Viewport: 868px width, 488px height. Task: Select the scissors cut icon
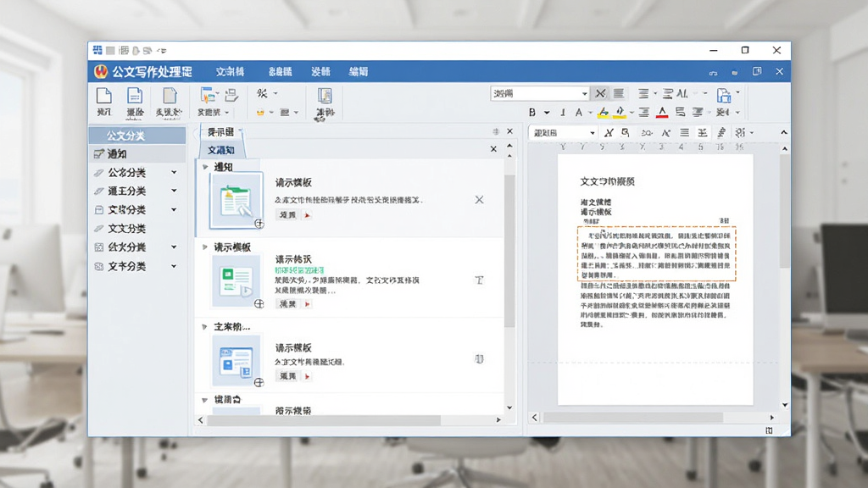[262, 93]
